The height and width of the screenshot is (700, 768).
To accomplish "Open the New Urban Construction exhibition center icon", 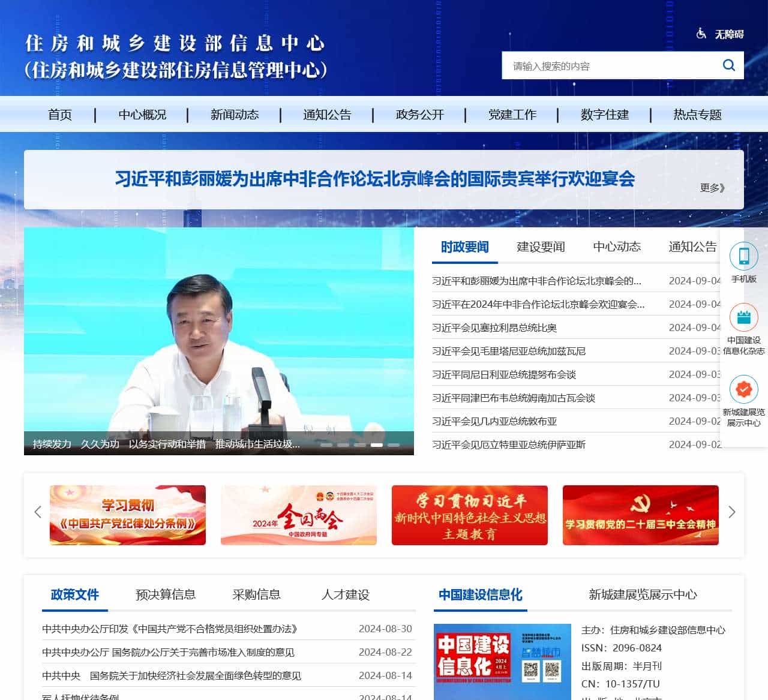I will click(743, 390).
